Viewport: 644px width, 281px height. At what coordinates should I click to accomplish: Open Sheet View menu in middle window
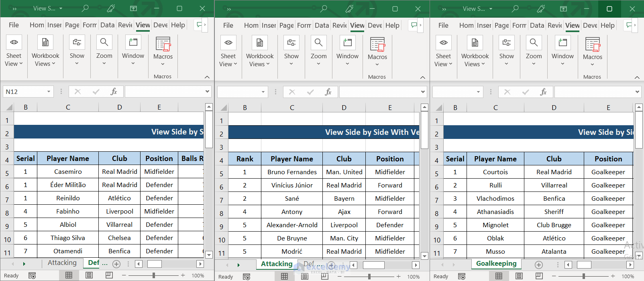pos(228,52)
